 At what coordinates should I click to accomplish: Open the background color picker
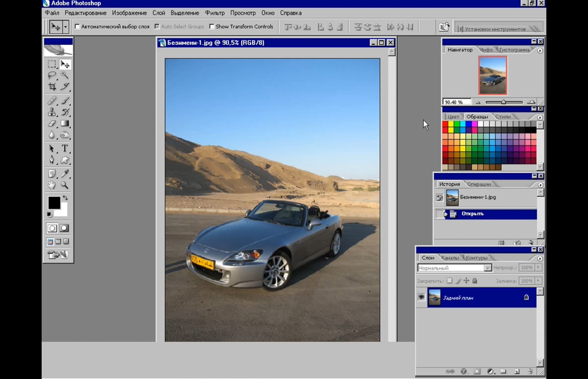point(64,212)
